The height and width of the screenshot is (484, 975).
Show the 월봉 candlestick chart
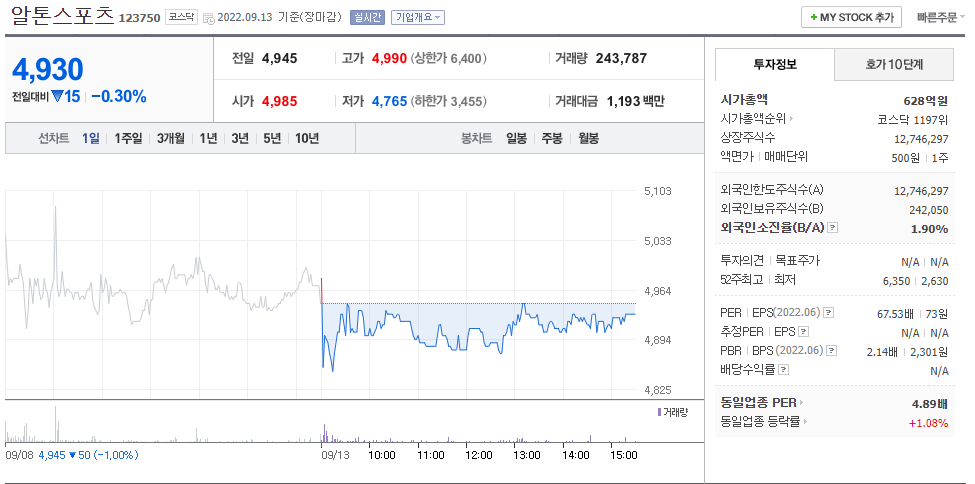[x=588, y=138]
